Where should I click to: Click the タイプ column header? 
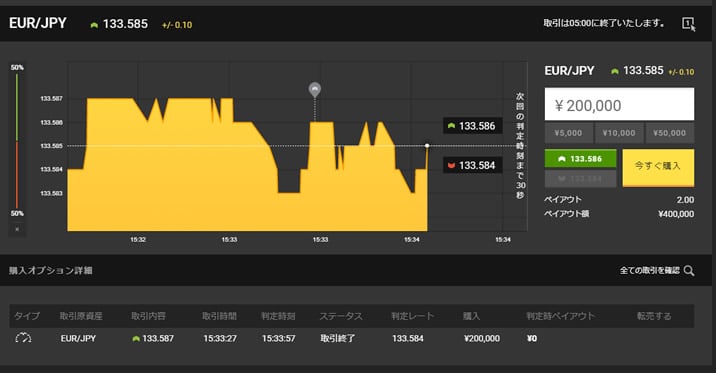coord(27,316)
